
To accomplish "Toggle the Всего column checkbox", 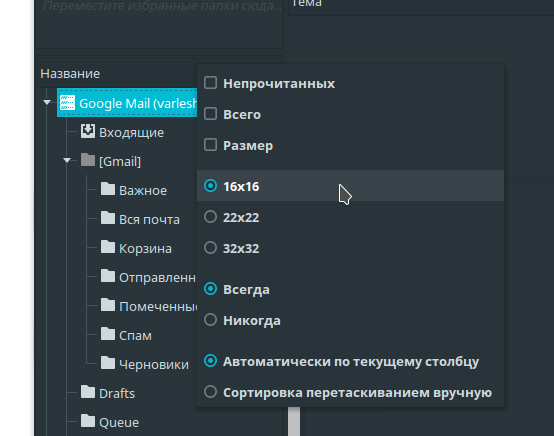I will 211,114.
